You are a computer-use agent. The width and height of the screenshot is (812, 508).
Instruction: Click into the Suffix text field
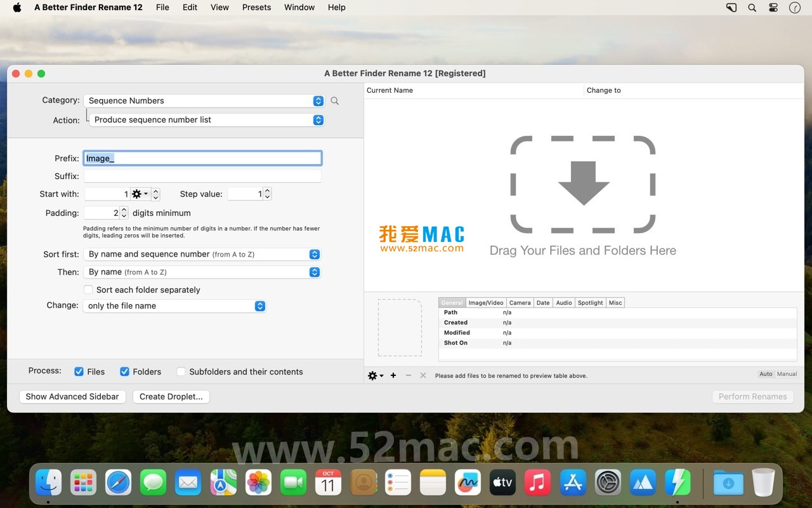pyautogui.click(x=202, y=176)
